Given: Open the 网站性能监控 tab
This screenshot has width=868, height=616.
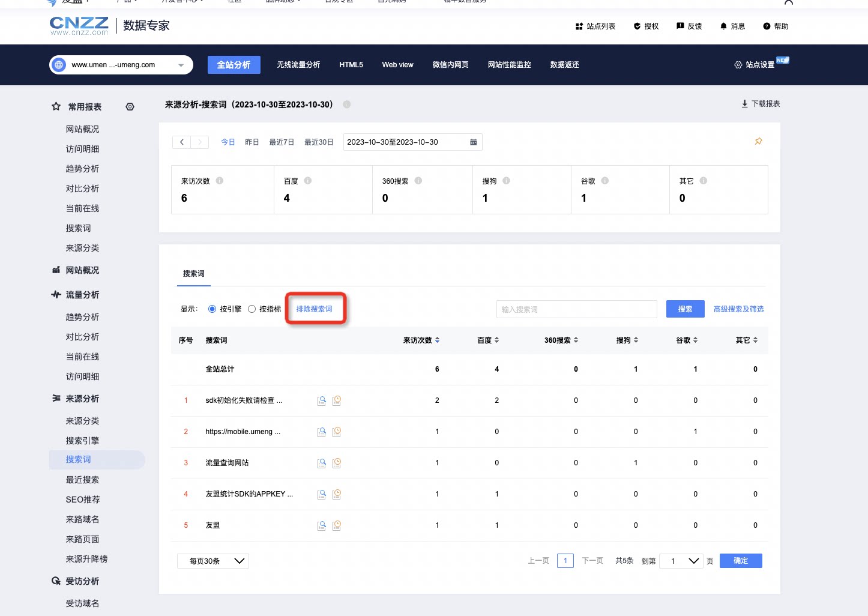Looking at the screenshot, I should point(510,65).
